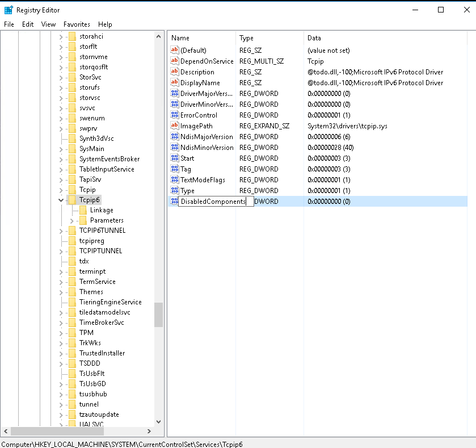This screenshot has width=476, height=448.
Task: Click the DependOnService value icon
Action: [x=175, y=61]
